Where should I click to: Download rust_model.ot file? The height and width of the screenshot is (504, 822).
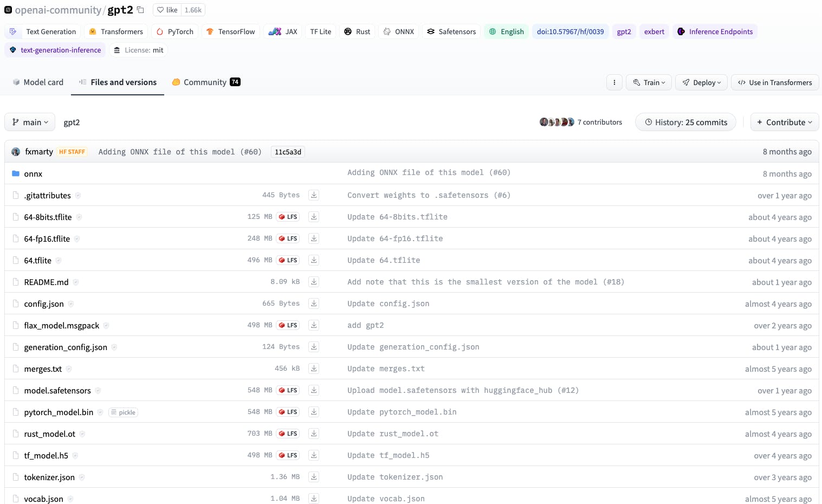coord(314,434)
